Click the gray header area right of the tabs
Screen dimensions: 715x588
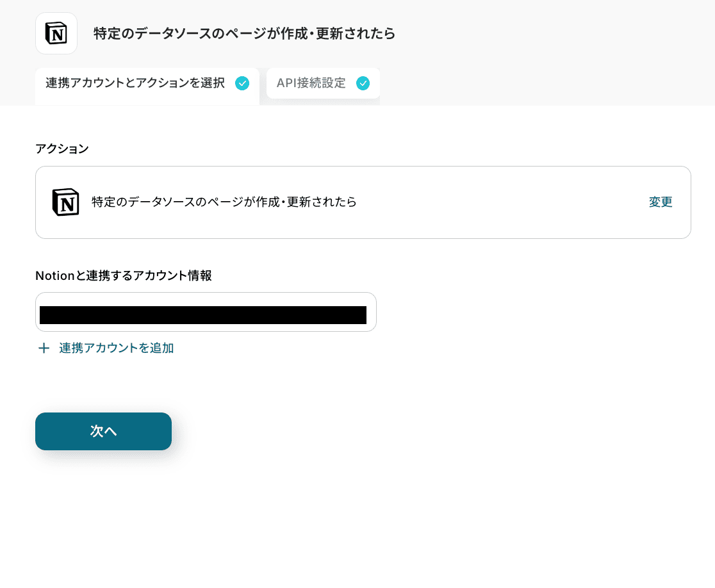click(x=545, y=83)
